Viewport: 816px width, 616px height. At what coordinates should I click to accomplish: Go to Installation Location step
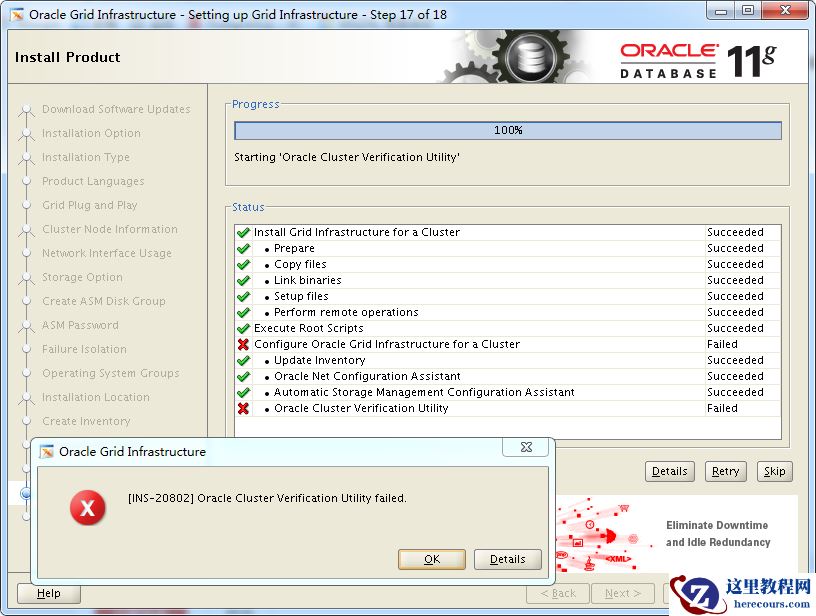[x=96, y=397]
